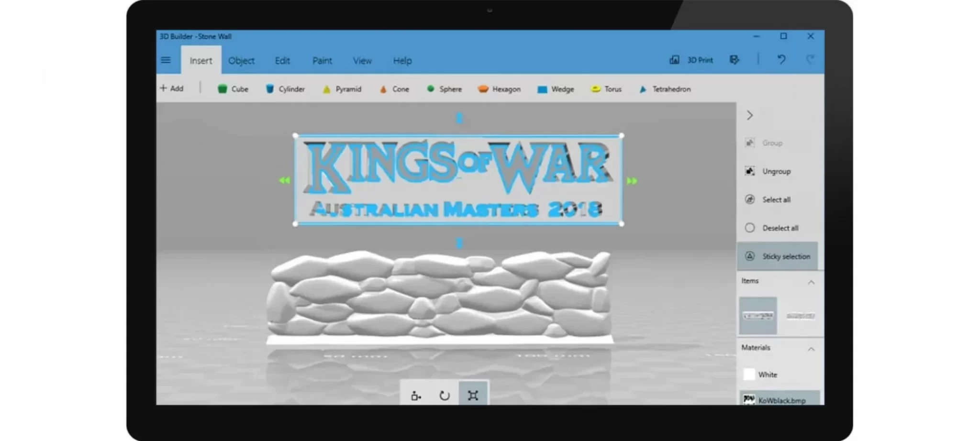Switch to the Insert tab
This screenshot has width=980, height=441.
[x=200, y=61]
